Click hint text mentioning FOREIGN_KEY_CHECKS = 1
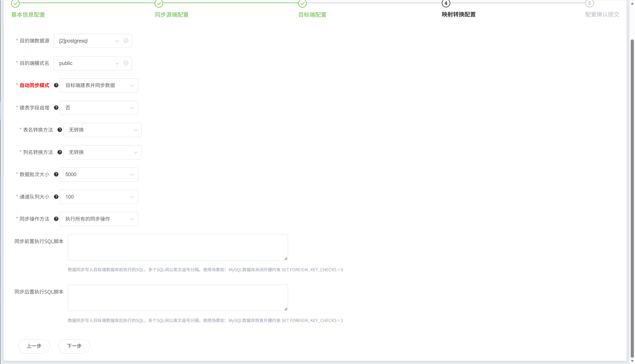 coord(205,321)
